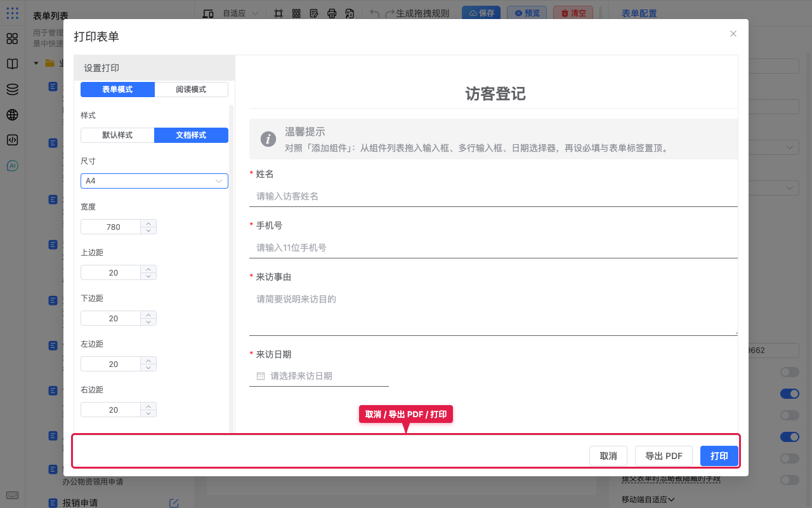This screenshot has width=812, height=508.
Task: Open the 自适应 dropdown in toolbar
Action: (x=240, y=13)
